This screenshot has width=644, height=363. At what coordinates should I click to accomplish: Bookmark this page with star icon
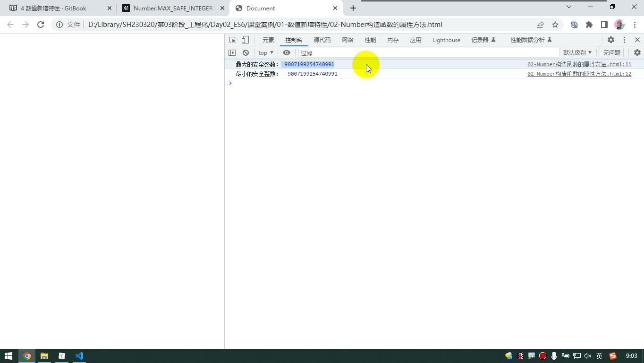tap(555, 25)
